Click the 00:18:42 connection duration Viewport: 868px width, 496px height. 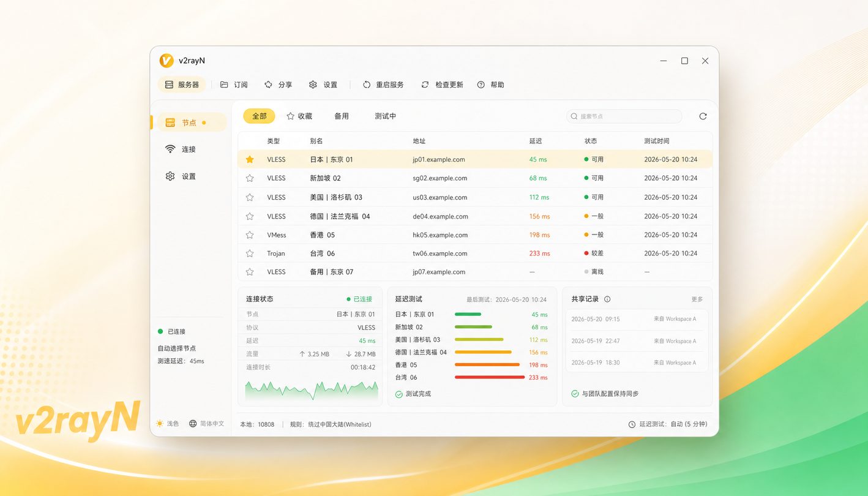pyautogui.click(x=363, y=367)
